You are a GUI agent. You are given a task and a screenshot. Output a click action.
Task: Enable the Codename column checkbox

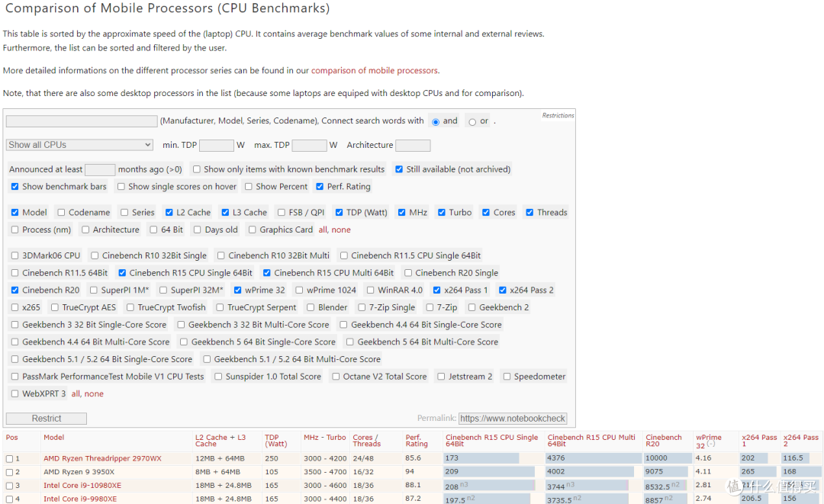pyautogui.click(x=62, y=213)
